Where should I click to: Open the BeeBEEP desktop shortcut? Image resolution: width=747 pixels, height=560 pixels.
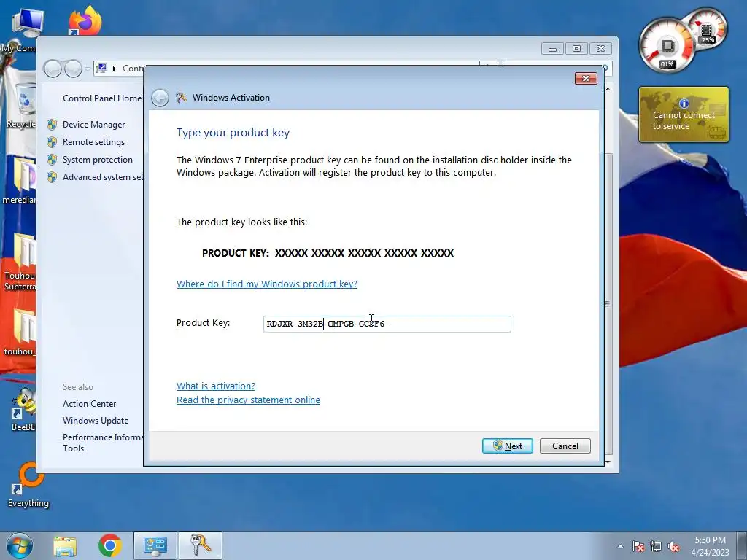pyautogui.click(x=23, y=410)
